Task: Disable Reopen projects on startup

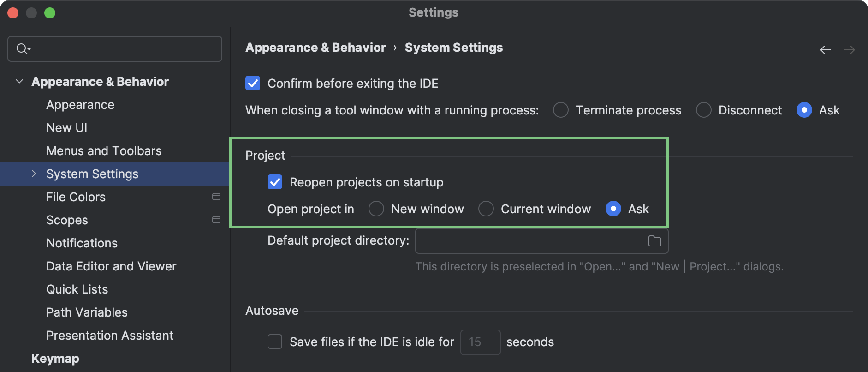Action: [x=275, y=182]
